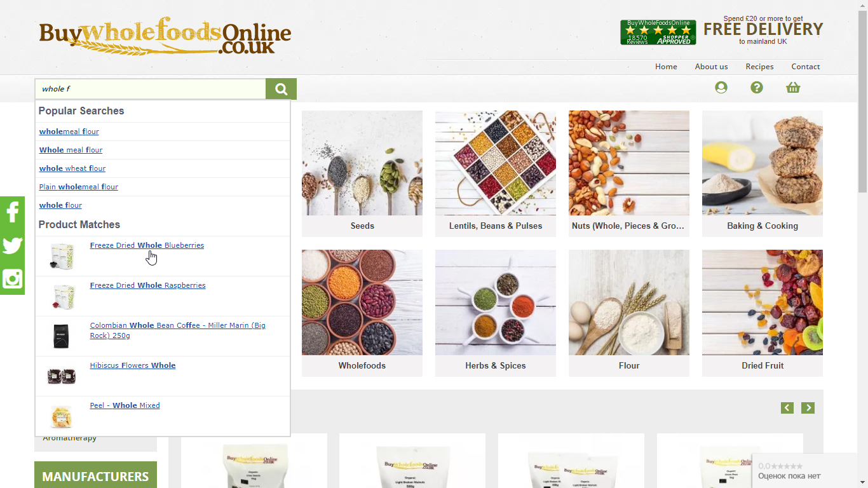Show next products with right arrow
Screen dimensions: 868x488
point(808,408)
